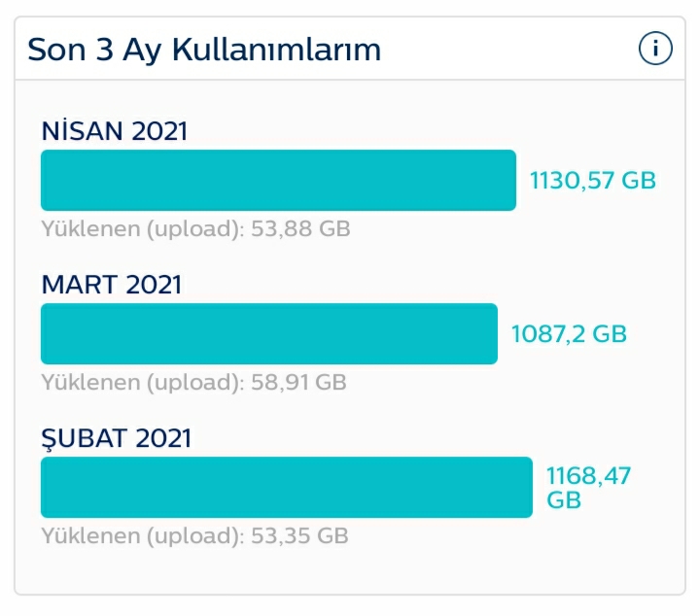
Task: Click the Son 3 Ay Kullanımlarım title
Action: 204,50
